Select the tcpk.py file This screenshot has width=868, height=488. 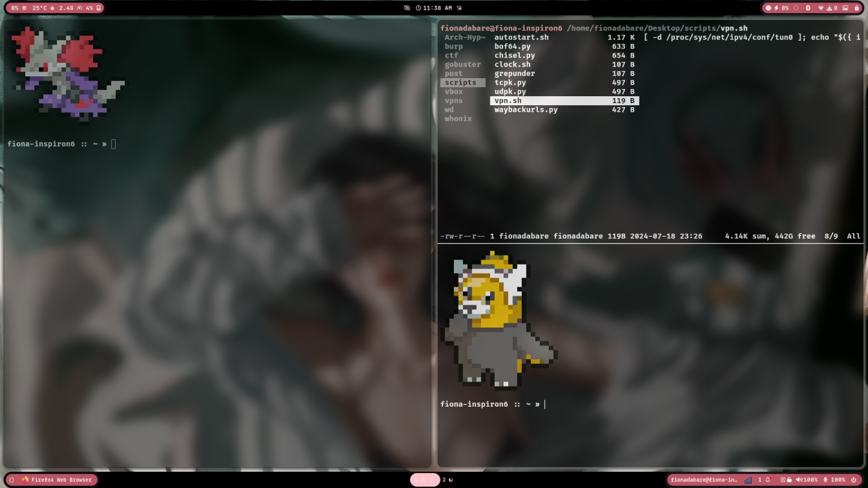[x=564, y=83]
